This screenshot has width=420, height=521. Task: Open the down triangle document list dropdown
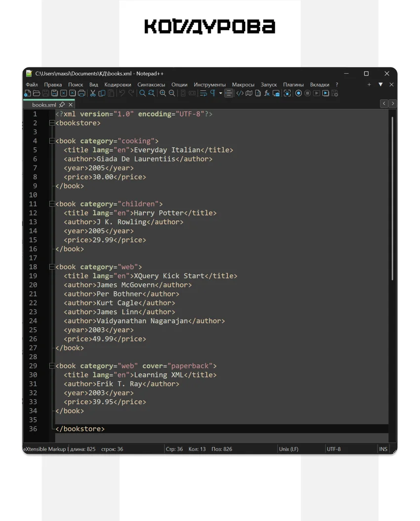(x=380, y=85)
